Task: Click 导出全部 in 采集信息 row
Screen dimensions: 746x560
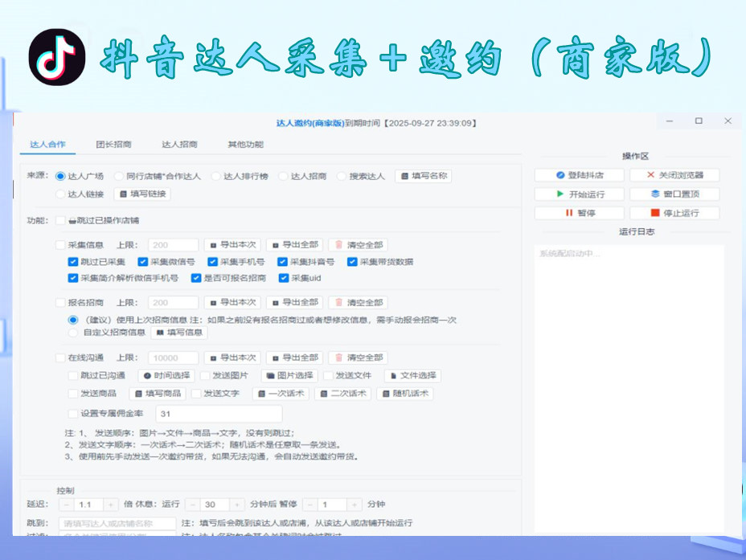Action: [x=295, y=245]
